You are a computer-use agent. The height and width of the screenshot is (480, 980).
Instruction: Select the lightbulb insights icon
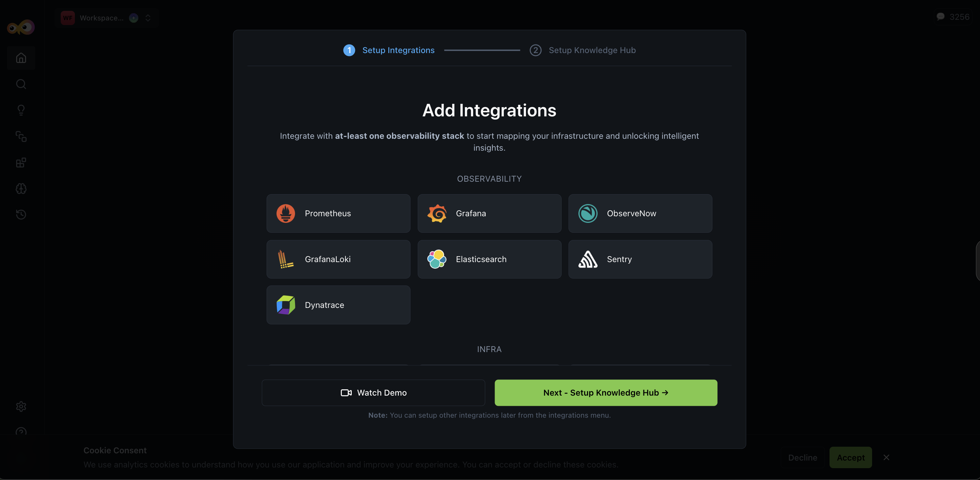(21, 110)
